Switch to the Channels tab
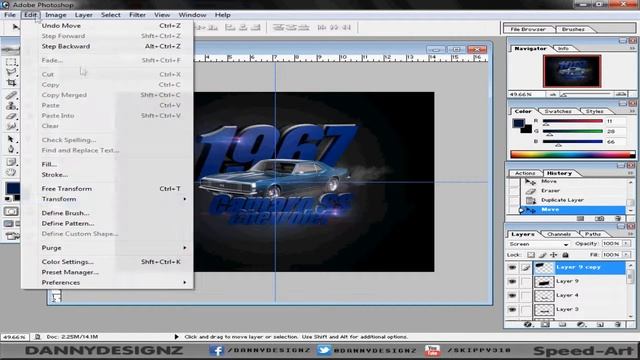 coord(558,234)
